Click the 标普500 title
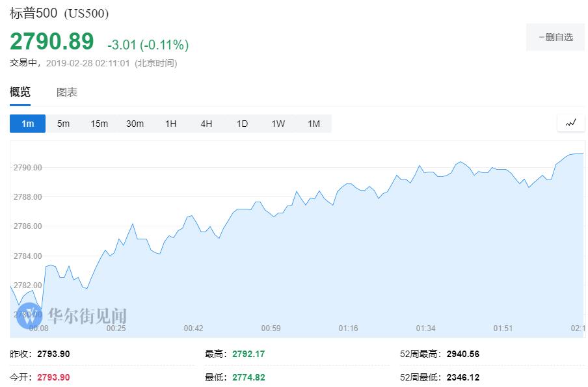The height and width of the screenshot is (387, 588). pyautogui.click(x=33, y=13)
